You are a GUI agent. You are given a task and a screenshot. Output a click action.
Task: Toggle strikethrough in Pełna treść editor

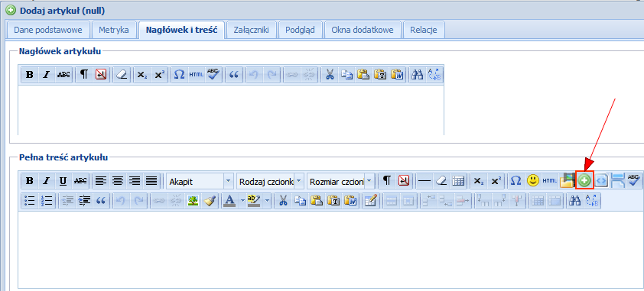pos(80,181)
